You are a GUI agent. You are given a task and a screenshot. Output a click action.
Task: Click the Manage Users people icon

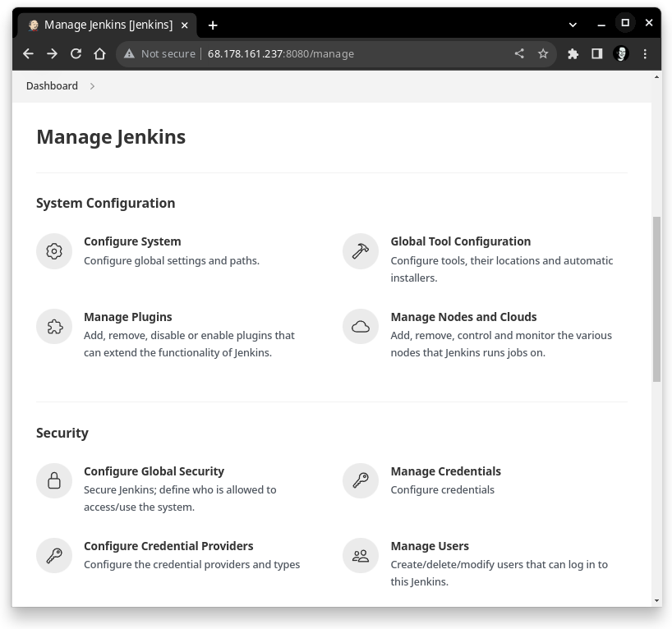[x=361, y=556]
